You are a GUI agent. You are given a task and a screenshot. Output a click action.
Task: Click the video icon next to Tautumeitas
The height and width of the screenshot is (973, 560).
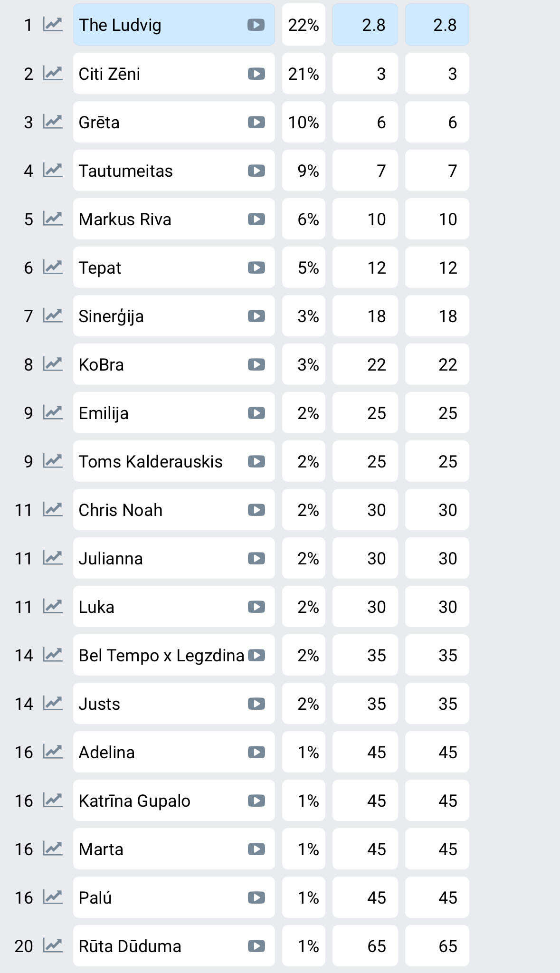256,171
